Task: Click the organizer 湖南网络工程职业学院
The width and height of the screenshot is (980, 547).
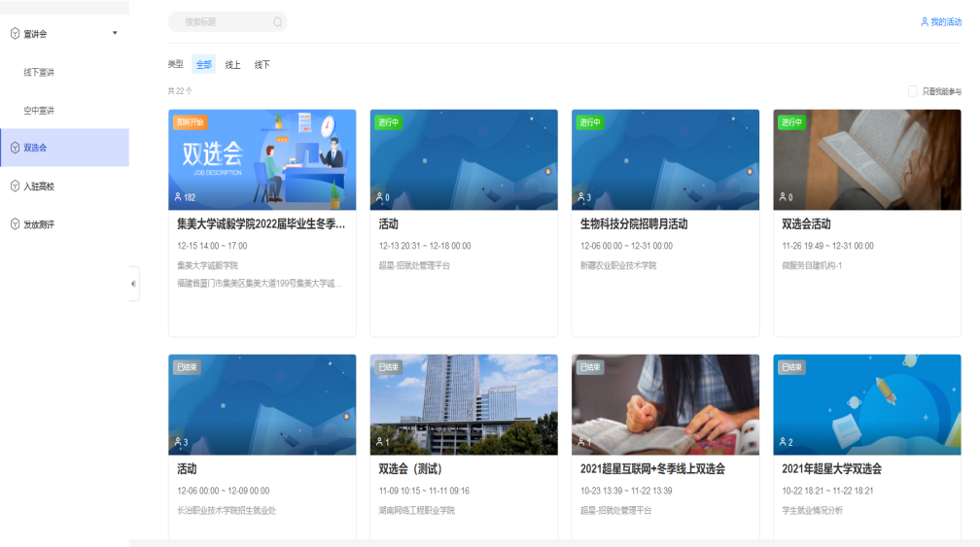Action: click(x=416, y=510)
